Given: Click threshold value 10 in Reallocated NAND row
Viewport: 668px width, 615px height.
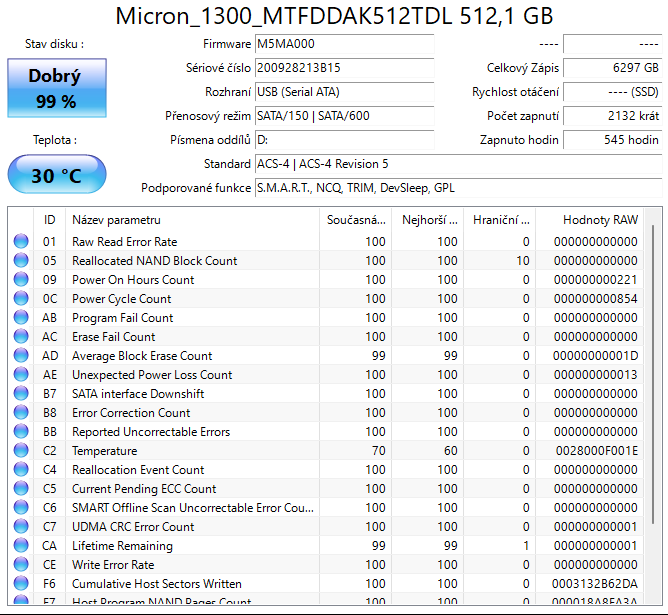Looking at the screenshot, I should [523, 261].
